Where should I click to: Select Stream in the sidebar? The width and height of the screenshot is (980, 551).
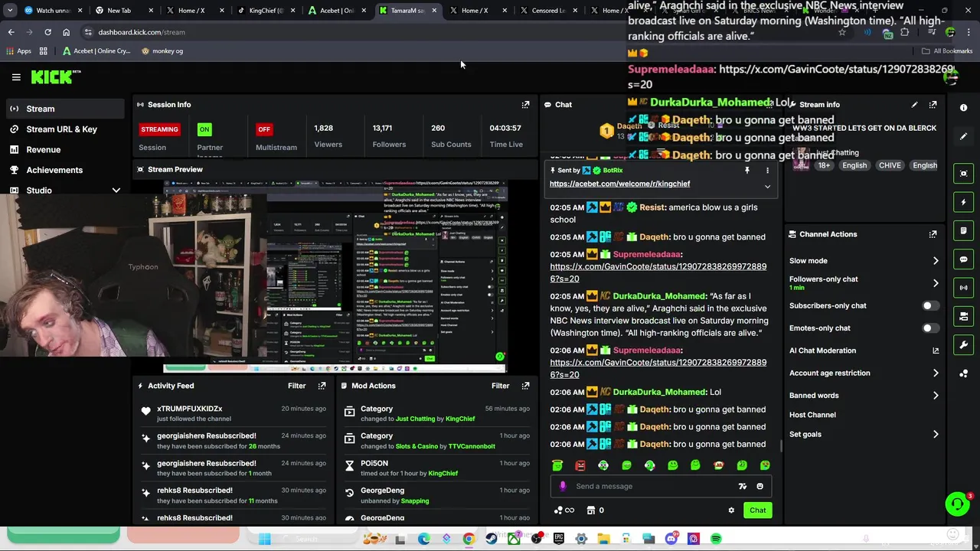click(64, 109)
